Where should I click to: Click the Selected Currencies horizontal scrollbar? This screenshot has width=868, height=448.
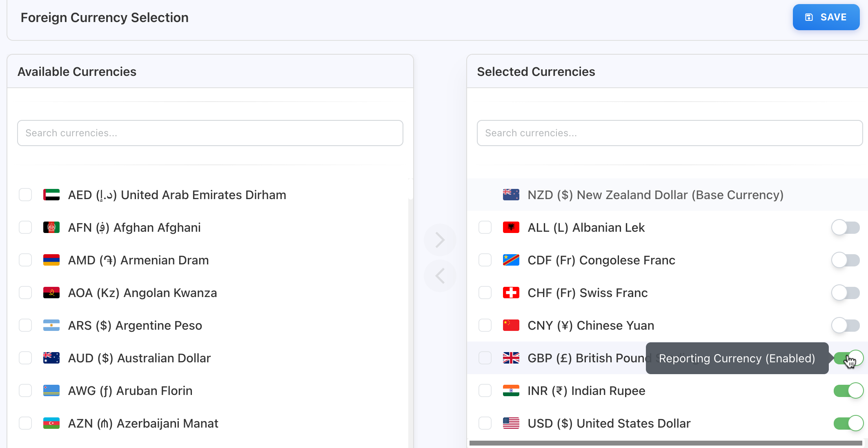[x=665, y=443]
